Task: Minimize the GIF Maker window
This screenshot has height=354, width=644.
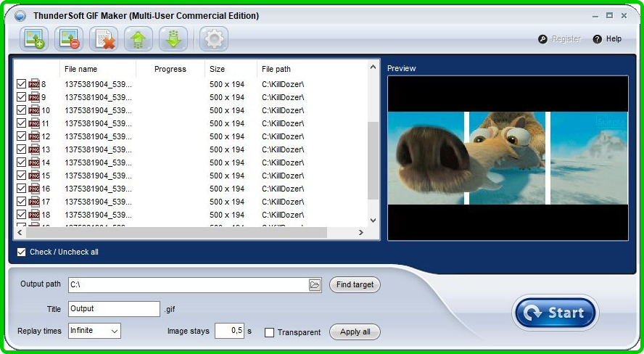Action: 595,17
